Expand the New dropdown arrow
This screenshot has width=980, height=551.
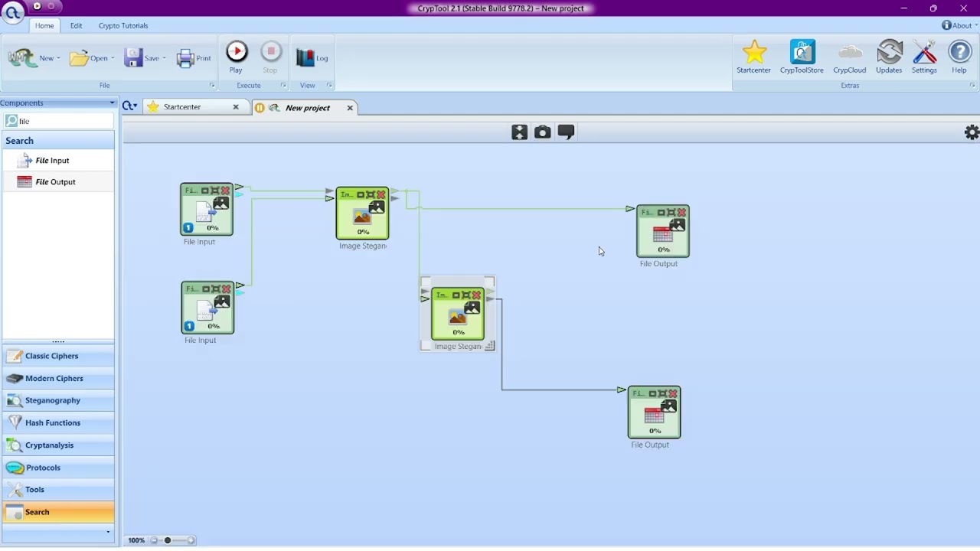[58, 58]
